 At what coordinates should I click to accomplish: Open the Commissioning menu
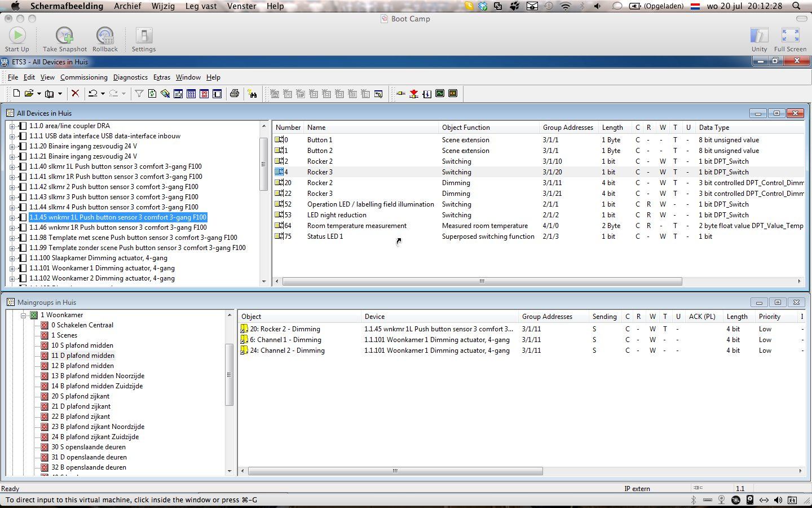pyautogui.click(x=83, y=77)
